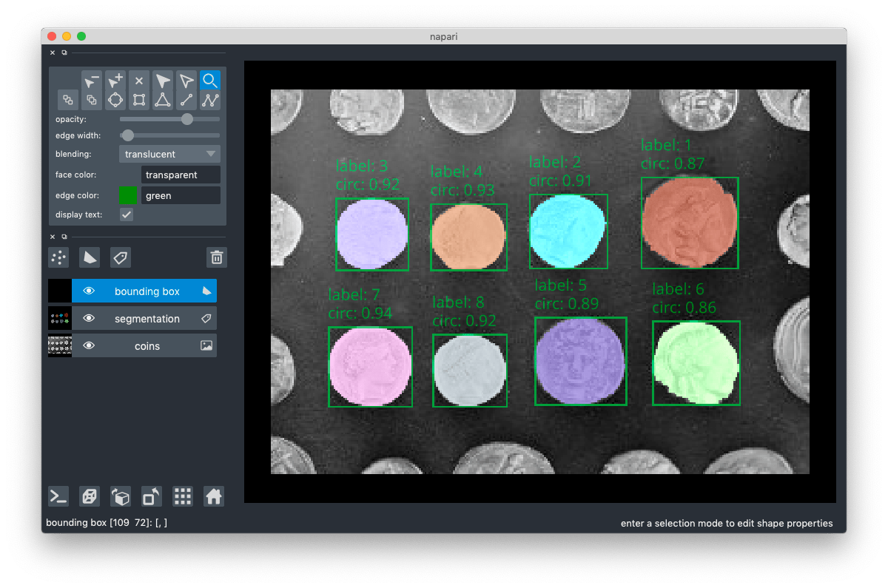Image resolution: width=888 pixels, height=588 pixels.
Task: Open the IPython console
Action: point(58,496)
